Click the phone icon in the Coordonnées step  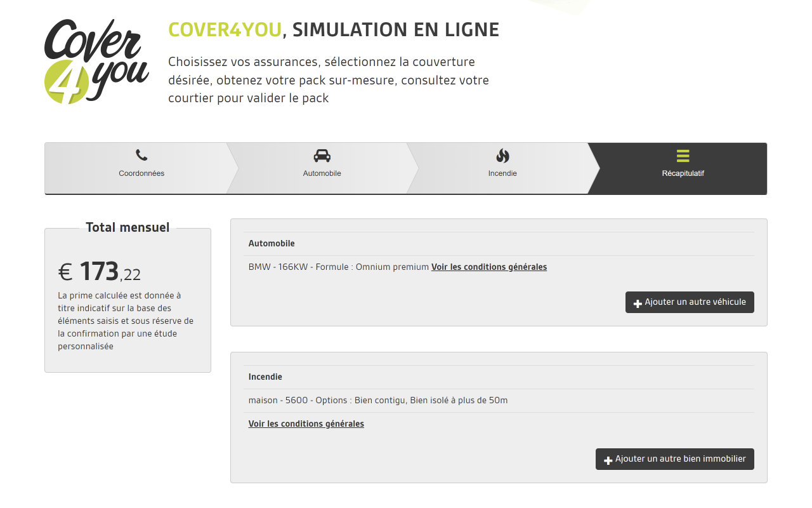pyautogui.click(x=141, y=156)
